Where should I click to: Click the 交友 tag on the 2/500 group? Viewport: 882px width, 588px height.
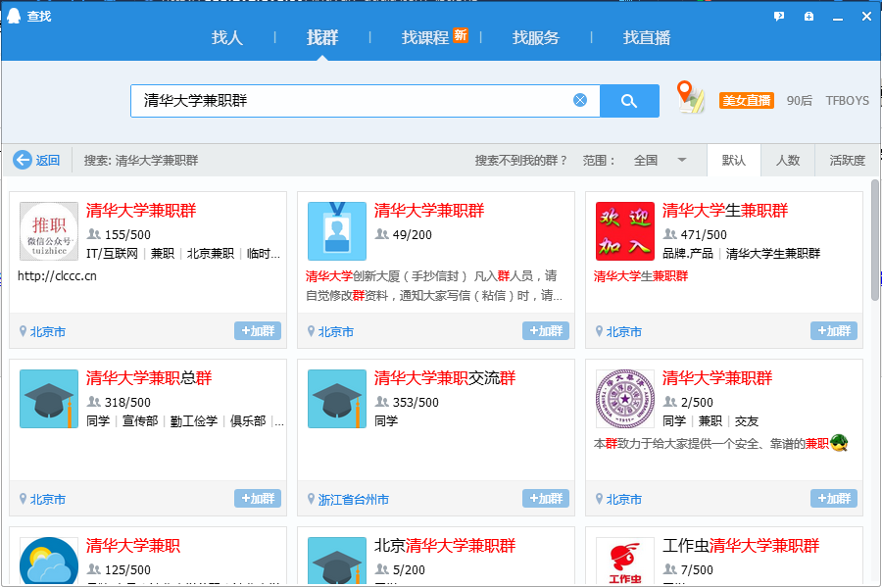(747, 421)
